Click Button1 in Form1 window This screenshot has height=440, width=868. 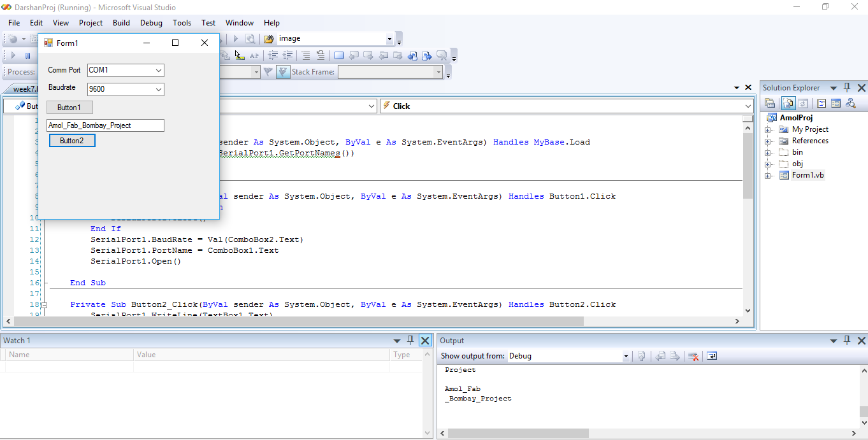coord(69,108)
